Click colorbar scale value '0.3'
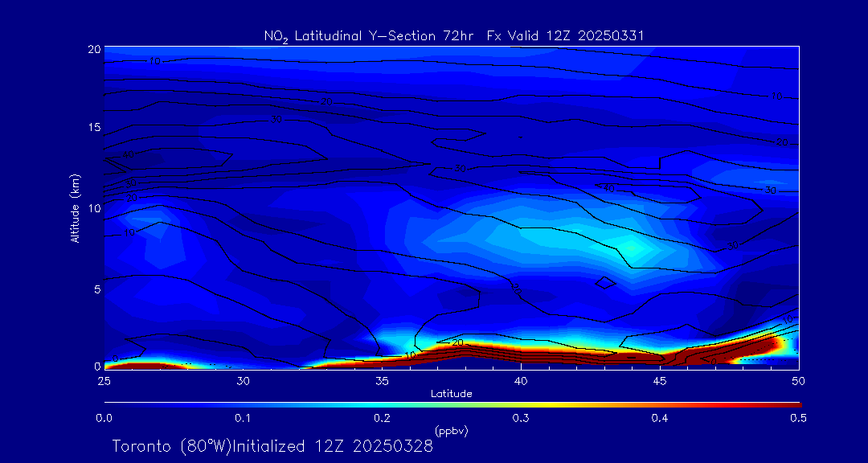The image size is (868, 463). (x=521, y=419)
